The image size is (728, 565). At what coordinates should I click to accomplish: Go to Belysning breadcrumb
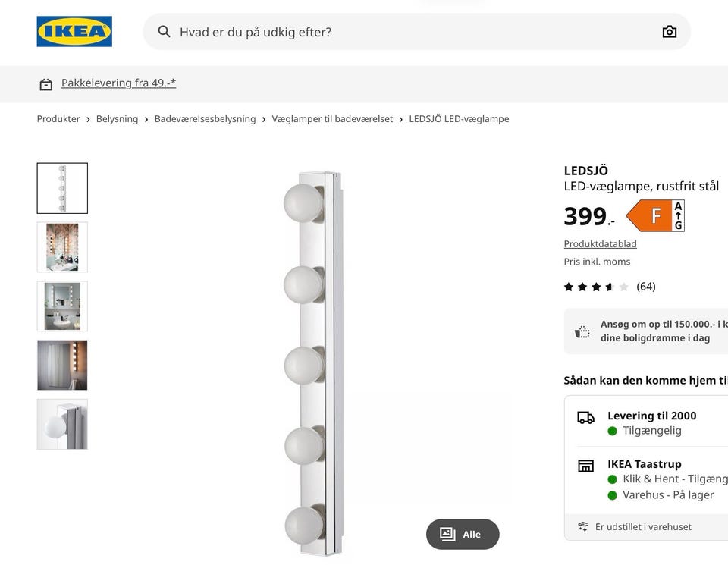(x=117, y=119)
